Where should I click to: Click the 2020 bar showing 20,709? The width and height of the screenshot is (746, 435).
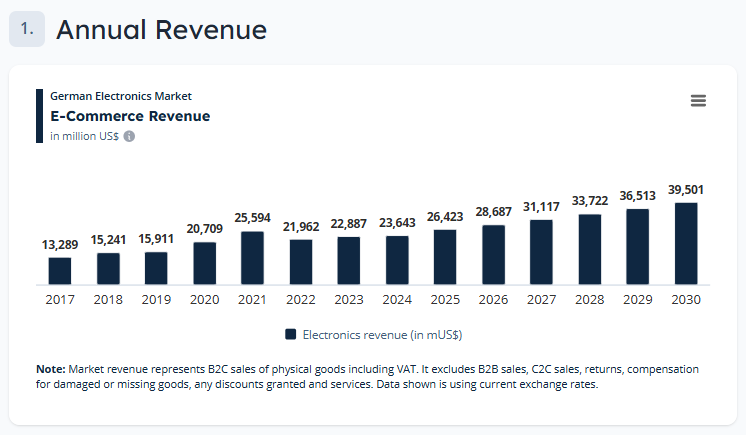coord(204,263)
